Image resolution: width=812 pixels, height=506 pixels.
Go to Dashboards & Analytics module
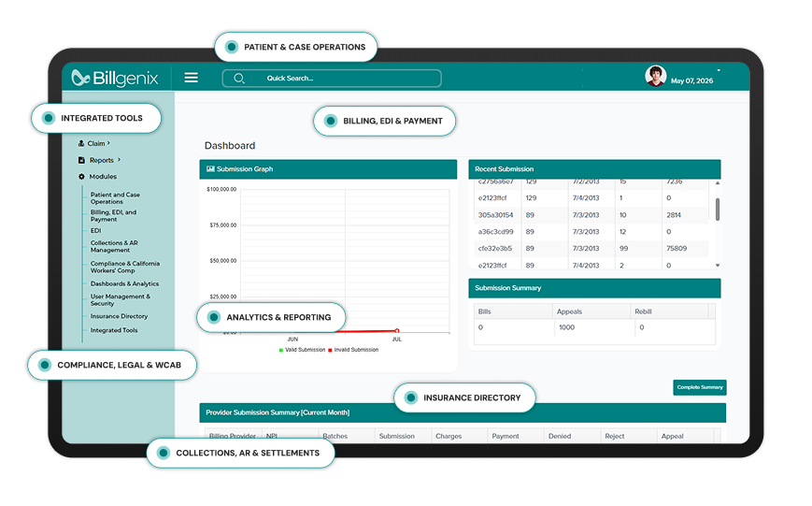(x=124, y=284)
